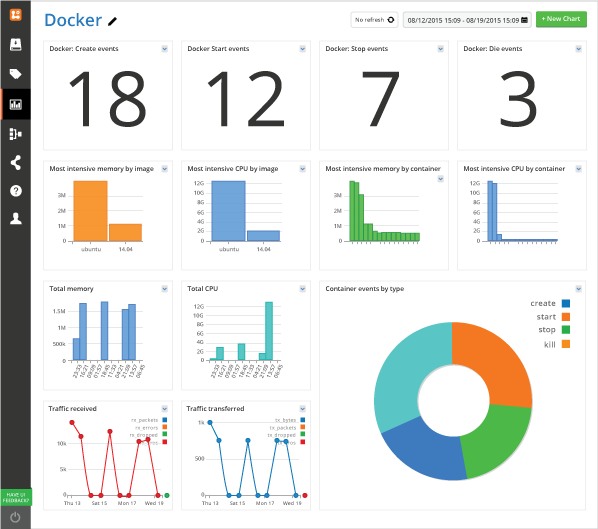Click 'create' legend label

point(543,304)
